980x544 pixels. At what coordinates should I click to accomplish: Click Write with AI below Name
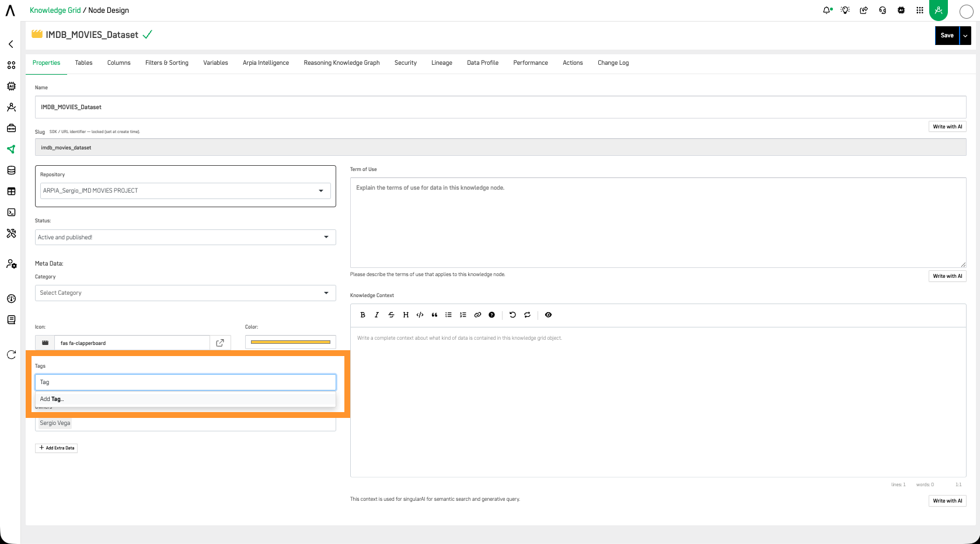coord(947,127)
